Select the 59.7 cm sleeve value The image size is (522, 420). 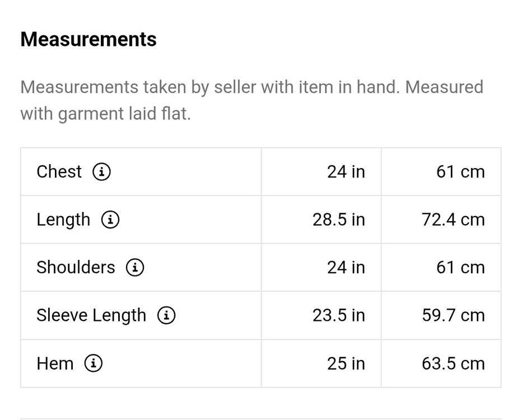click(453, 316)
